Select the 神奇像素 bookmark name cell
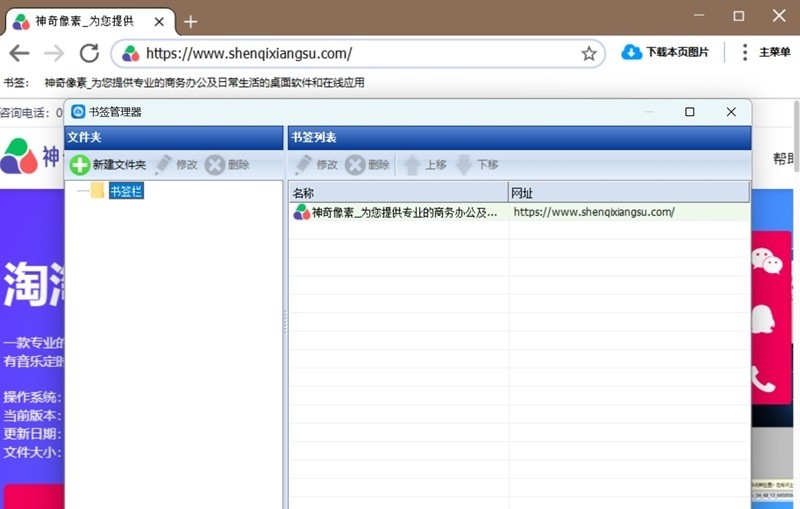The width and height of the screenshot is (800, 509). pos(399,212)
